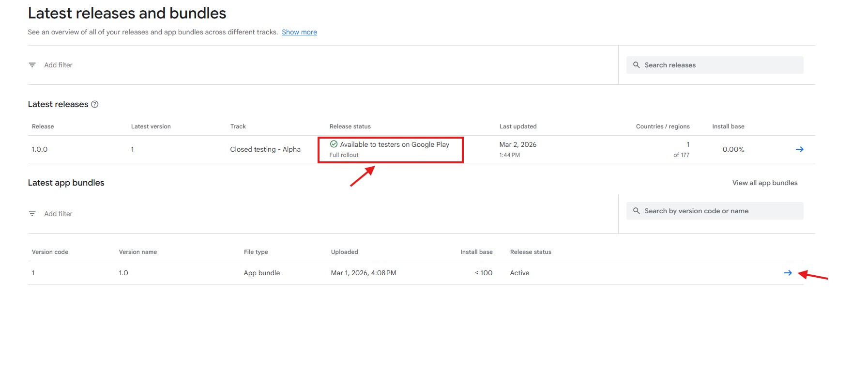Open app bundle details via the row arrow
Image resolution: width=868 pixels, height=378 pixels.
click(x=788, y=273)
